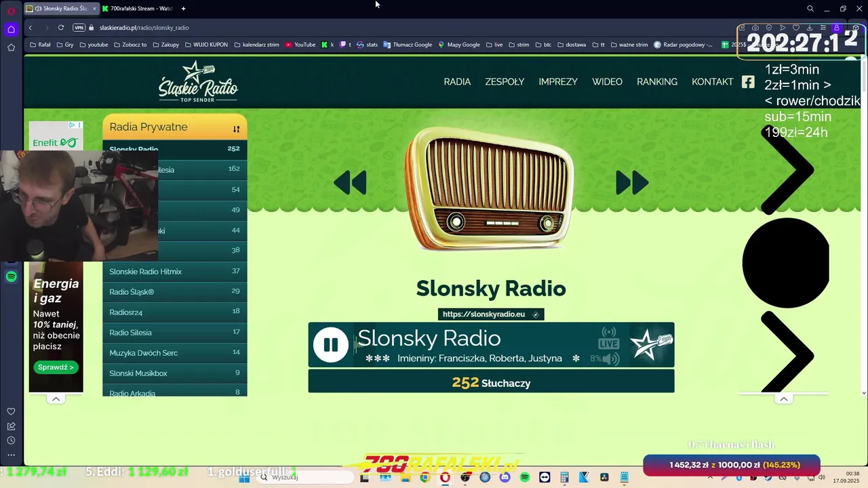Open the dostawa bookmarks folder
This screenshot has height=488, width=868.
click(x=571, y=45)
